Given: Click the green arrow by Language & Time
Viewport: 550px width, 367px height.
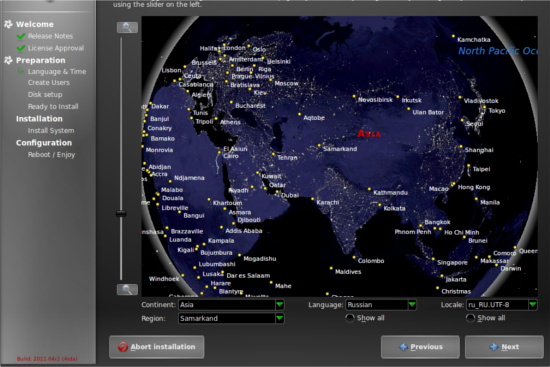Looking at the screenshot, I should (x=21, y=72).
